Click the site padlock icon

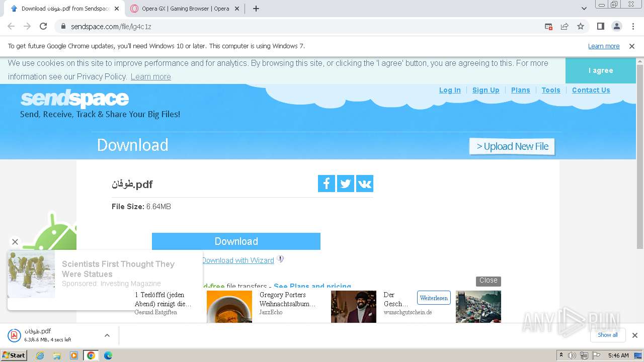pyautogui.click(x=63, y=26)
